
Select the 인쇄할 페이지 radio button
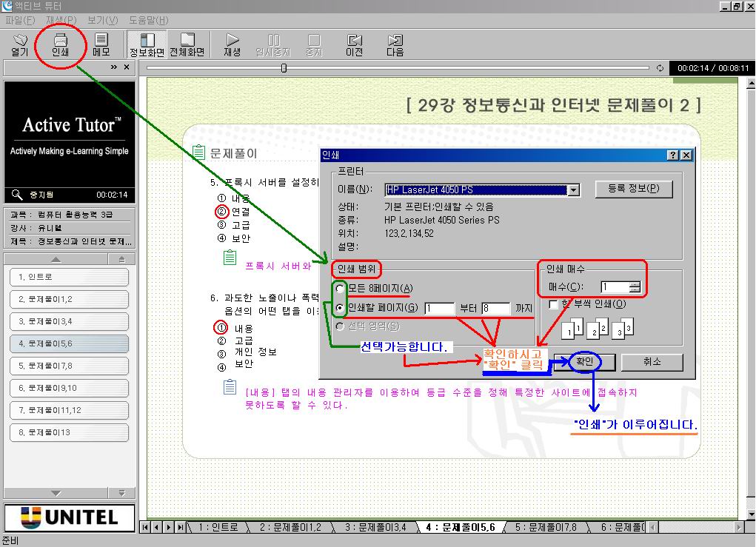[x=341, y=308]
